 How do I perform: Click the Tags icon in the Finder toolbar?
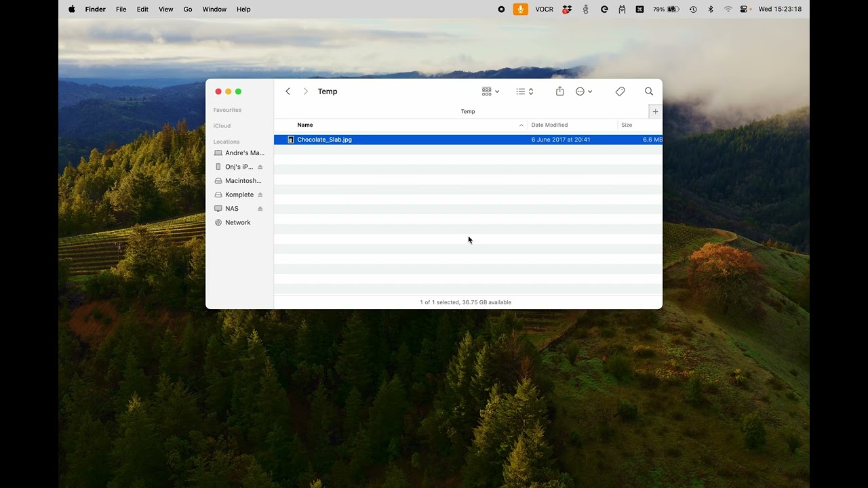click(x=620, y=91)
